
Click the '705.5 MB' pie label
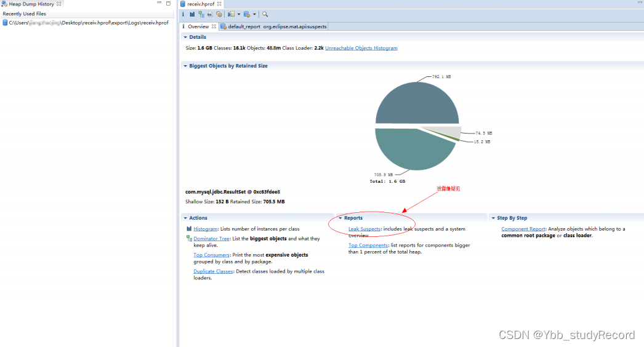click(x=383, y=175)
